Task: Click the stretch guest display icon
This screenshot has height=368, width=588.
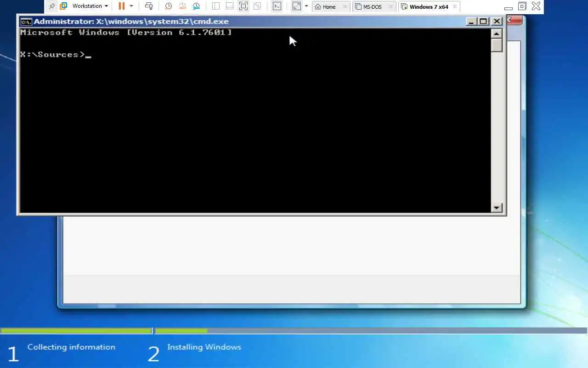Action: [297, 6]
